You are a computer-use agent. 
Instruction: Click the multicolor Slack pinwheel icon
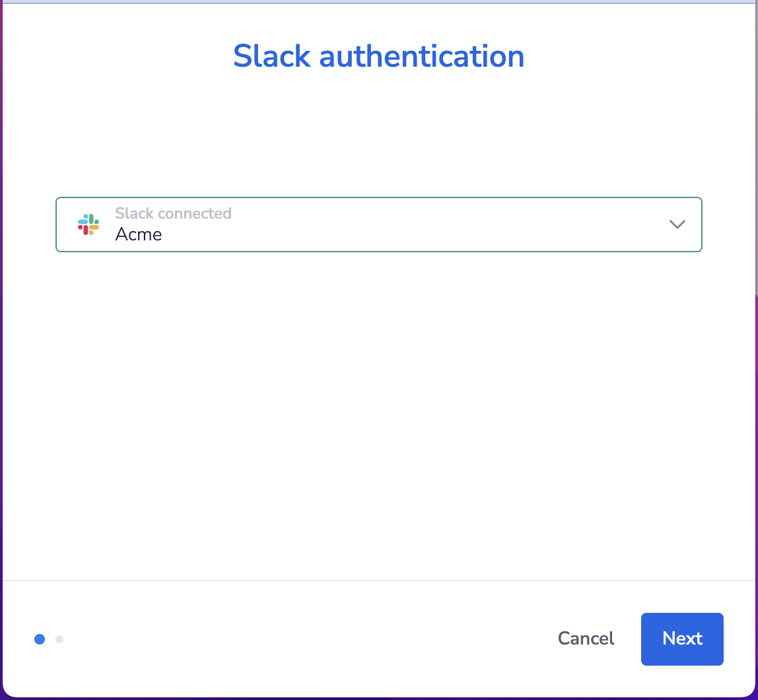[x=88, y=225]
